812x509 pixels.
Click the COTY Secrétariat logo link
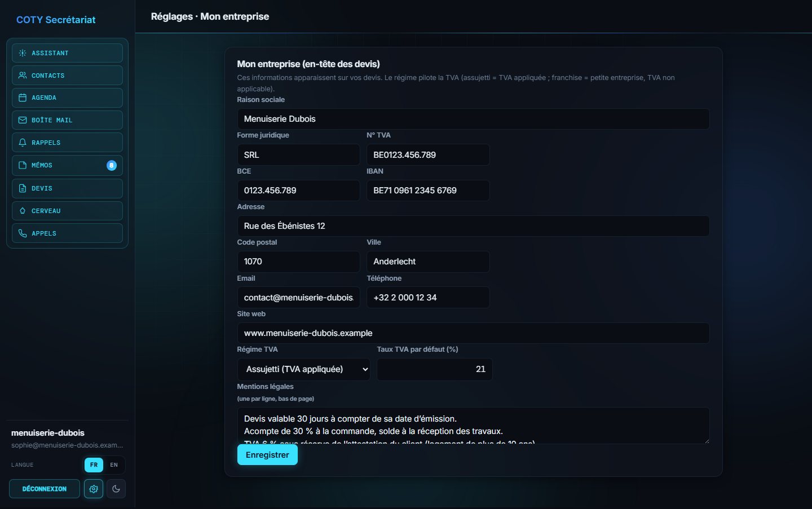point(56,20)
